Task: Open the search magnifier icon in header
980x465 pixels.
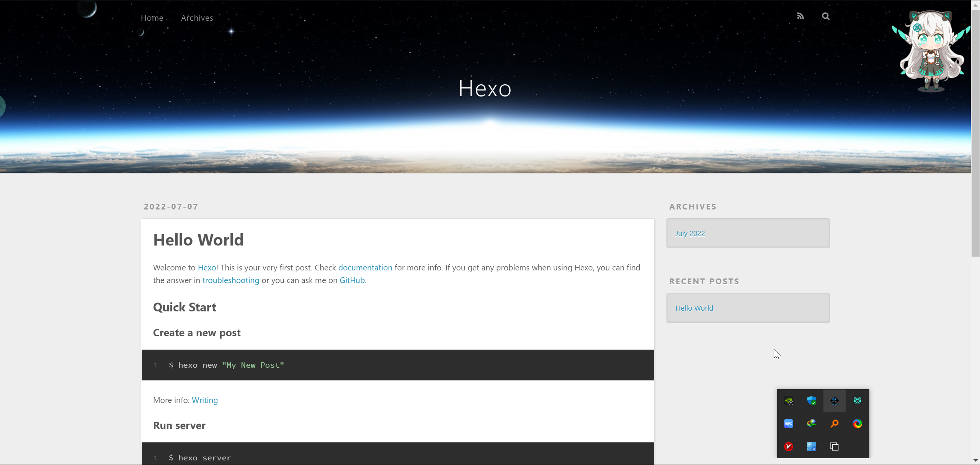Action: [826, 16]
